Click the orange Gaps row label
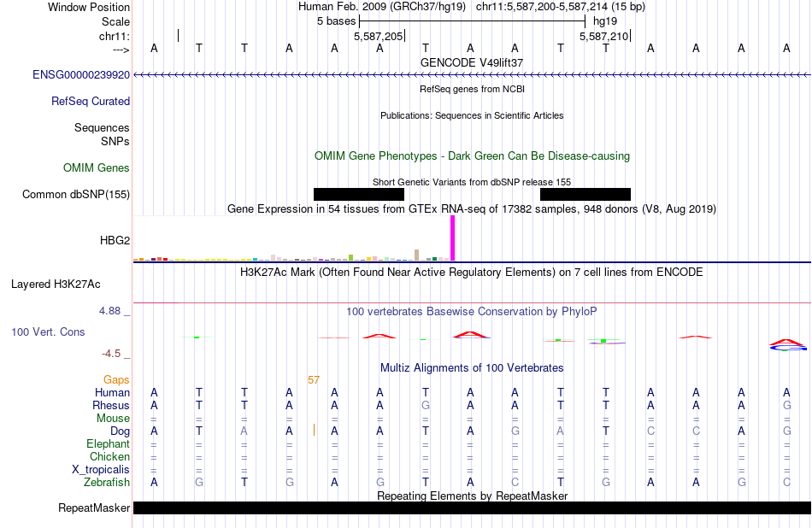812x528 pixels. tap(116, 380)
